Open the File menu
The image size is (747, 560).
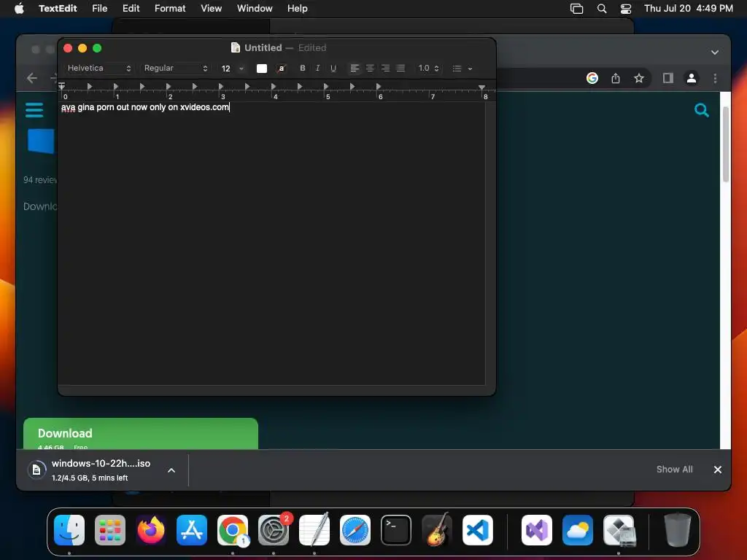coord(99,8)
